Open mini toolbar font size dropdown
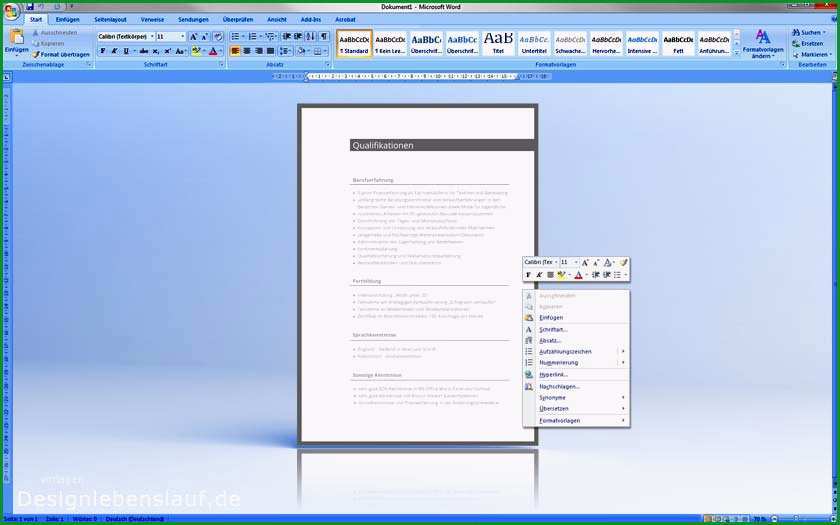Screen dimensions: 840x525 [576, 262]
